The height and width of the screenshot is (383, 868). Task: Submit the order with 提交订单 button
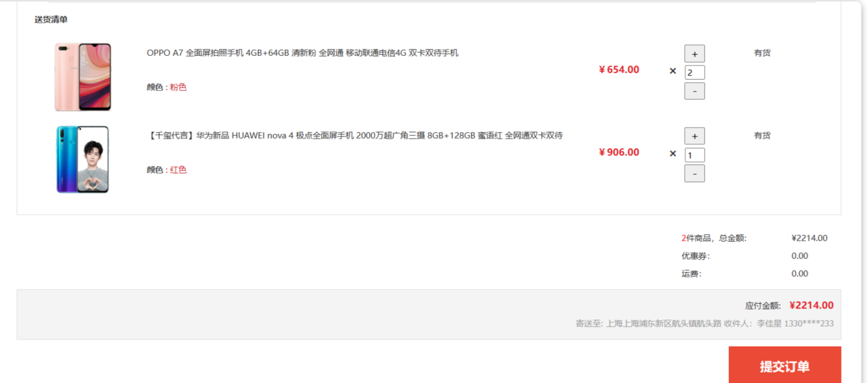tap(784, 365)
